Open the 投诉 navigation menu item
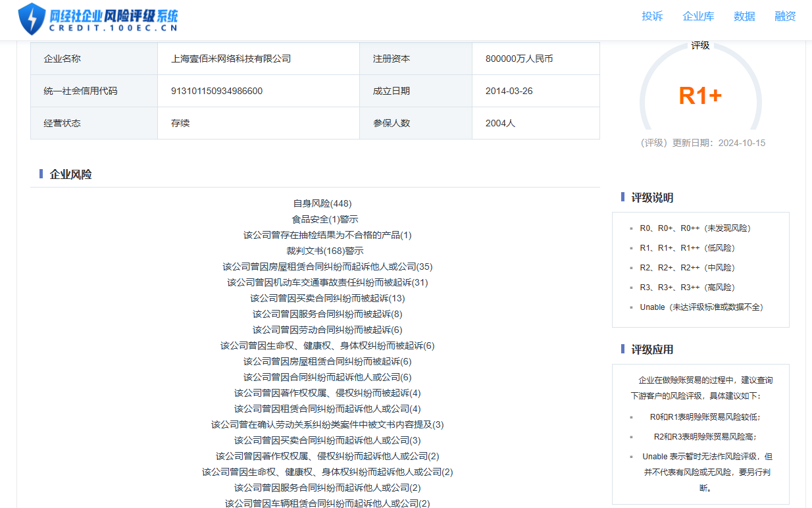Screen dimensions: 812x508 (652, 16)
